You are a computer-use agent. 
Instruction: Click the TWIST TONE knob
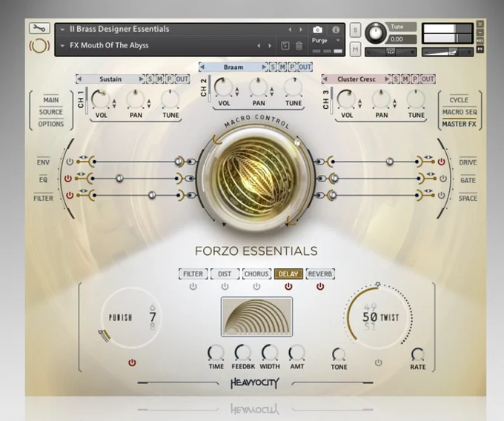pos(339,354)
